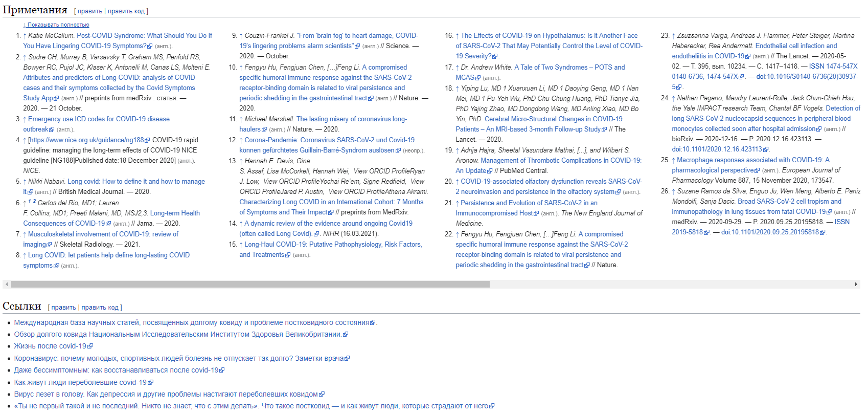Open 'Emergency use ICD codes for COVID-19' link
868x415 pixels.
click(x=96, y=124)
